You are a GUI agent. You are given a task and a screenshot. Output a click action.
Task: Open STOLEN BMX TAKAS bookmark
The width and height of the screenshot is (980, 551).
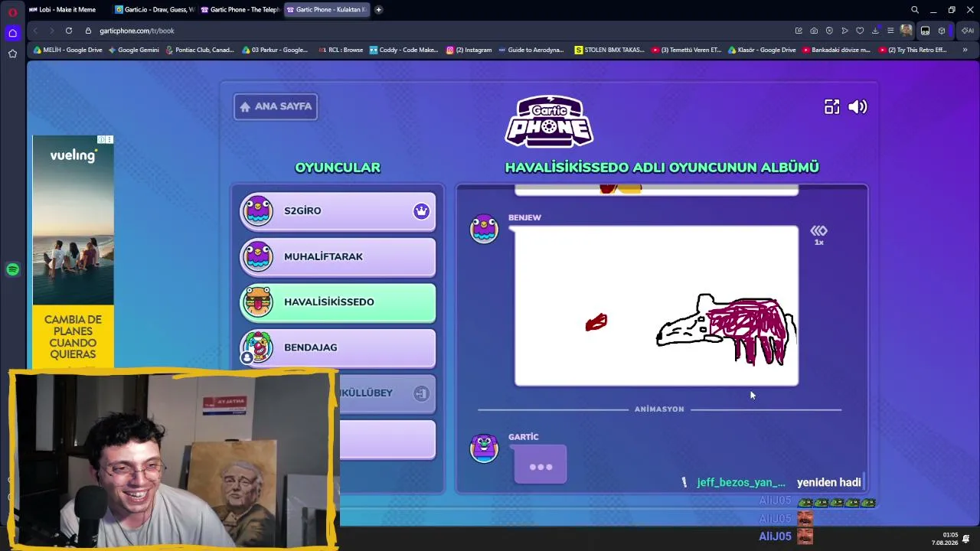click(x=609, y=50)
